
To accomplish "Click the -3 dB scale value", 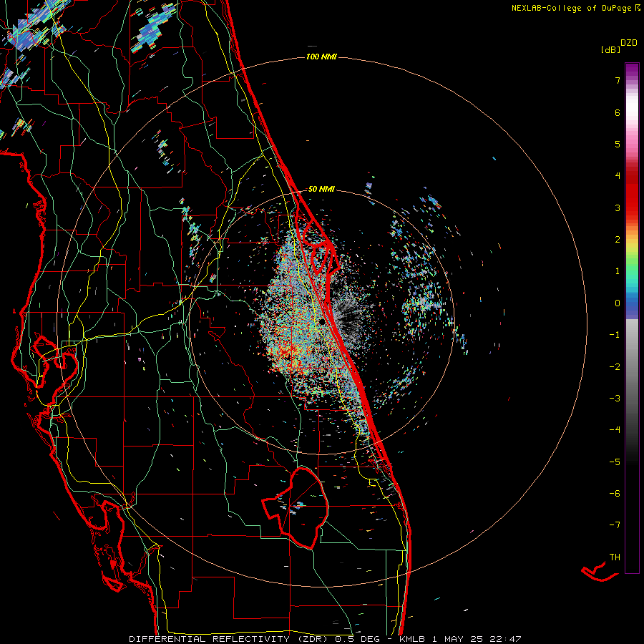I will 615,398.
